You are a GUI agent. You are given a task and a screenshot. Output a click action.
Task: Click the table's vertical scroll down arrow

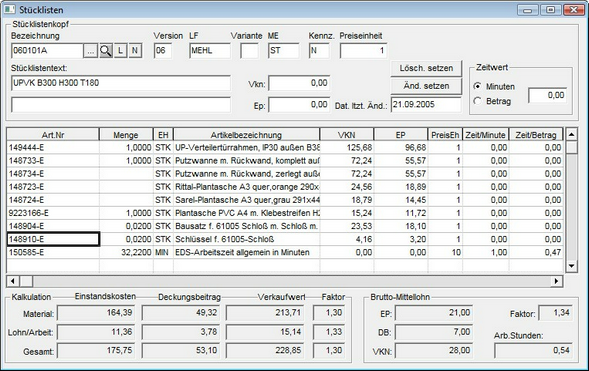pyautogui.click(x=571, y=266)
